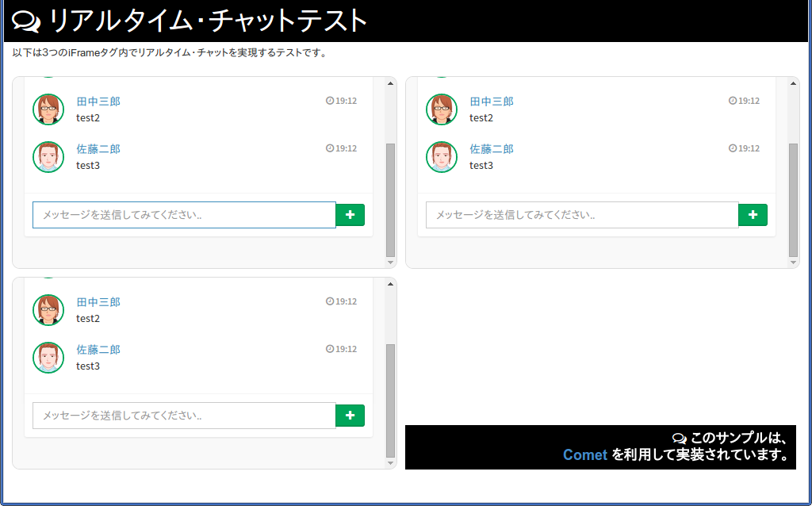Click 佐藤二郎's avatar picture in the top-left chat

pos(48,156)
